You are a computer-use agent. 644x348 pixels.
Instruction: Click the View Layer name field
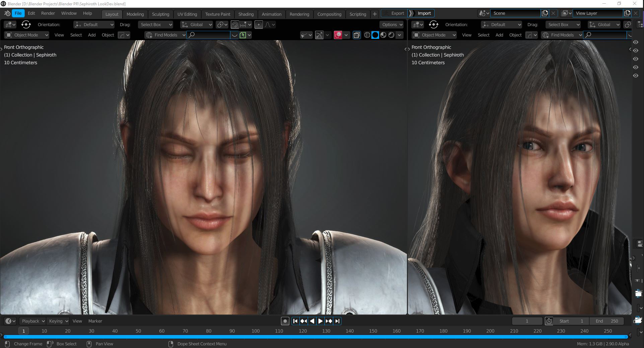tap(598, 13)
